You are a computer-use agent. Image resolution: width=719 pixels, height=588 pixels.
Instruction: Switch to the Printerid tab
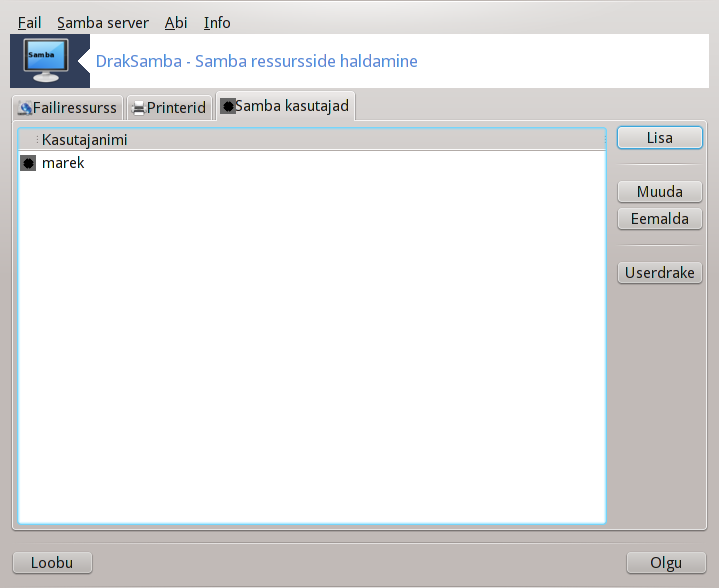coord(169,108)
